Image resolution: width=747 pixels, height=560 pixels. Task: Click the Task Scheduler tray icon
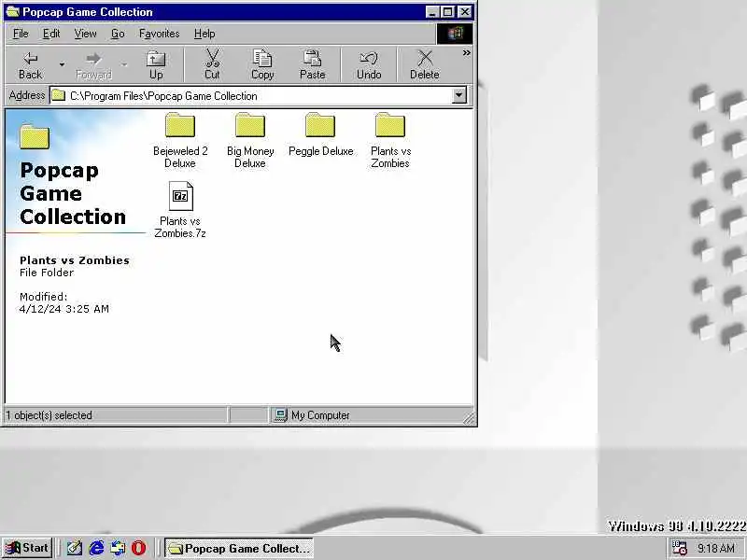coord(680,548)
